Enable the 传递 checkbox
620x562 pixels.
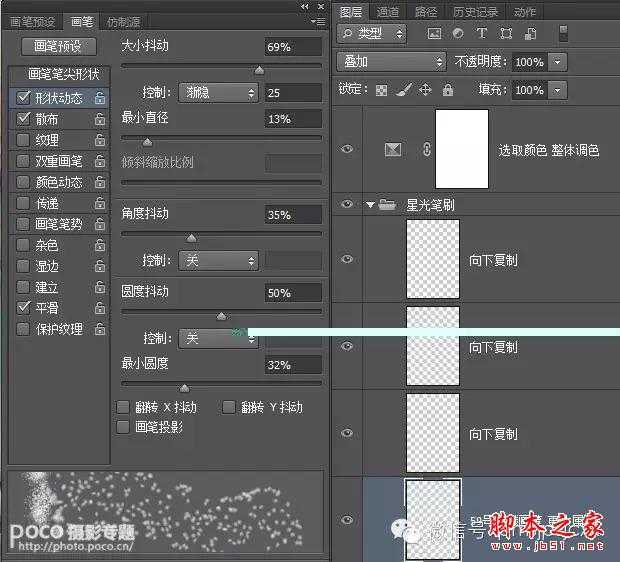23,203
